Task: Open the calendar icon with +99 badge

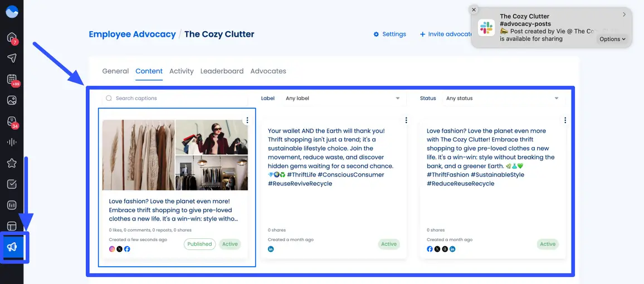Action: pyautogui.click(x=12, y=79)
